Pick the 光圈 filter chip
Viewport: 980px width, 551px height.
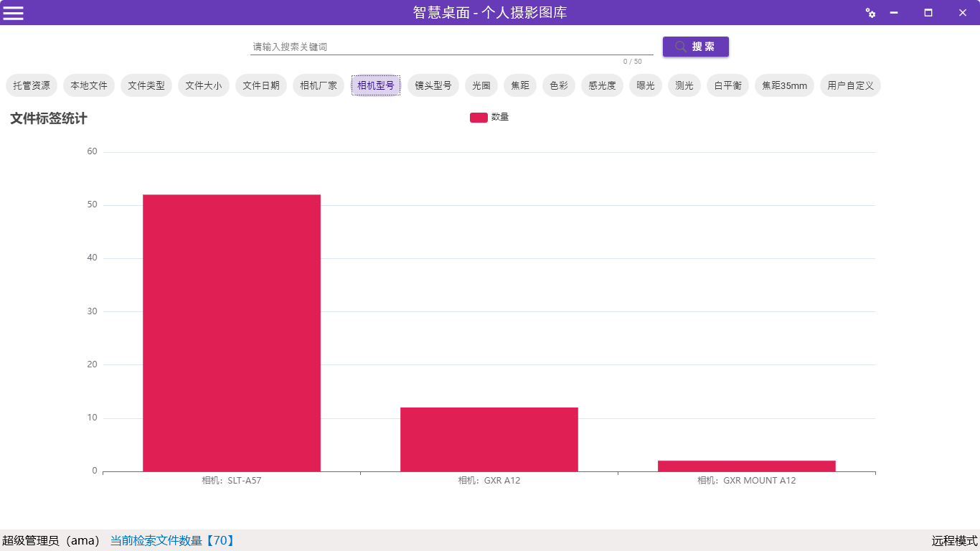coord(481,85)
